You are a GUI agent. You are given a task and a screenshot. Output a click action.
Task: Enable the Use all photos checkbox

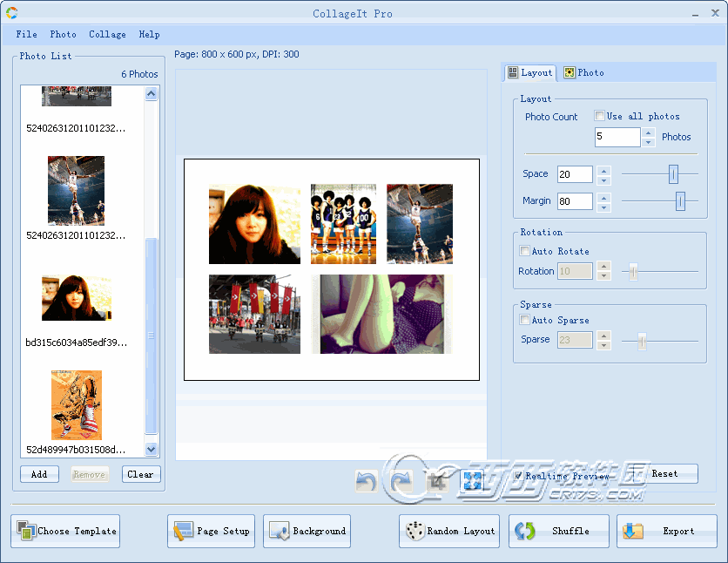pos(600,116)
